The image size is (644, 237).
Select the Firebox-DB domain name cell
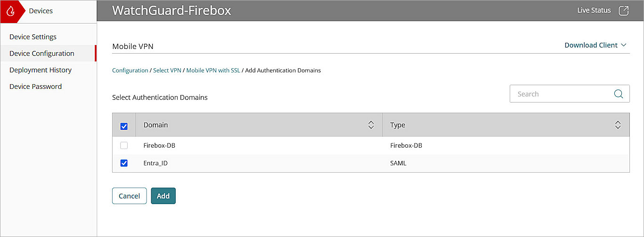(159, 145)
